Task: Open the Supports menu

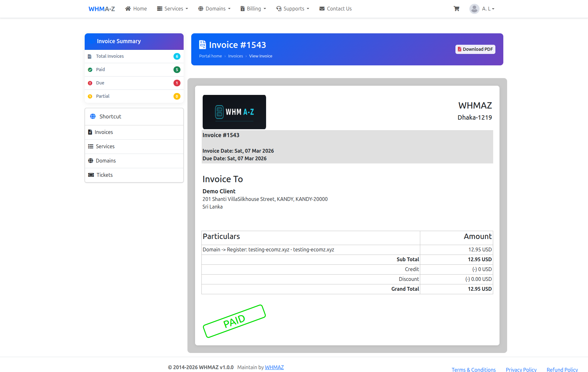Action: [x=292, y=9]
